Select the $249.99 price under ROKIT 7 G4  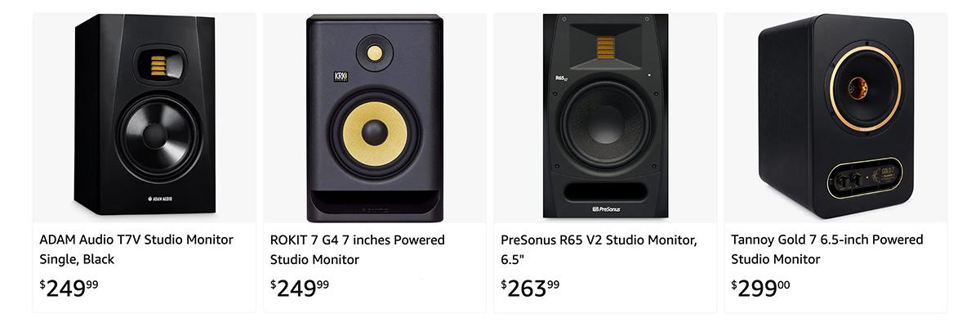click(300, 288)
